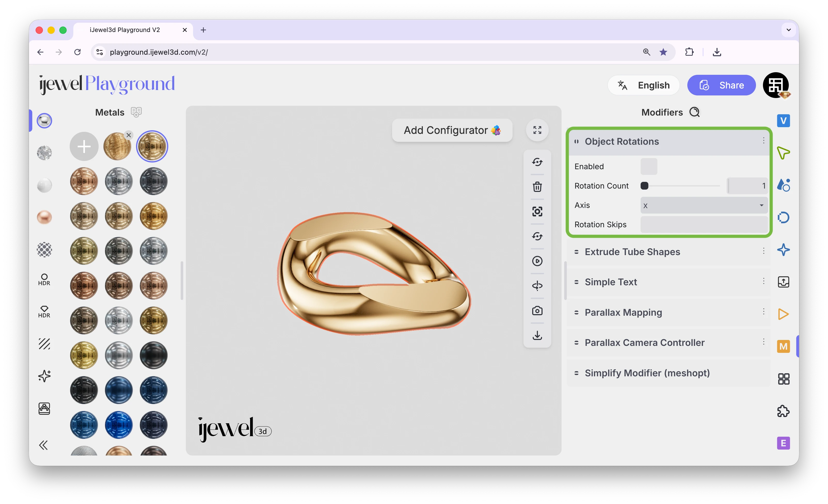
Task: Remove the brushed gold material with its x
Action: (x=129, y=135)
